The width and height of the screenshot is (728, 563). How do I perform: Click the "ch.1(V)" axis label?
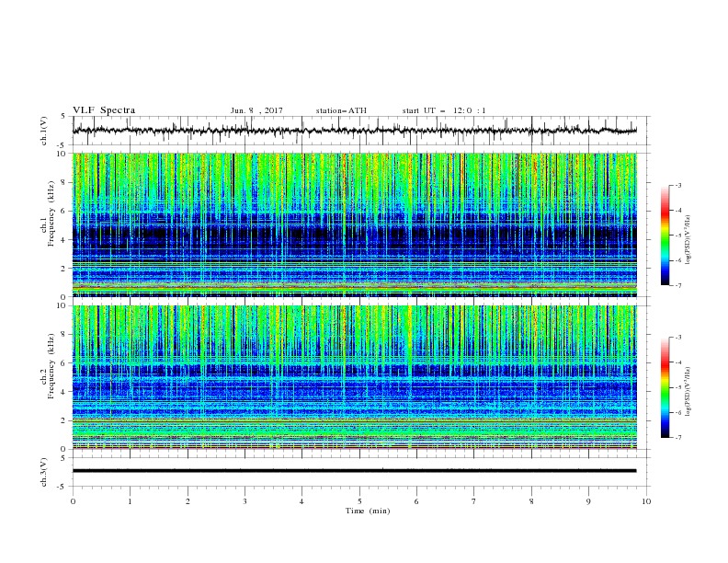[44, 131]
